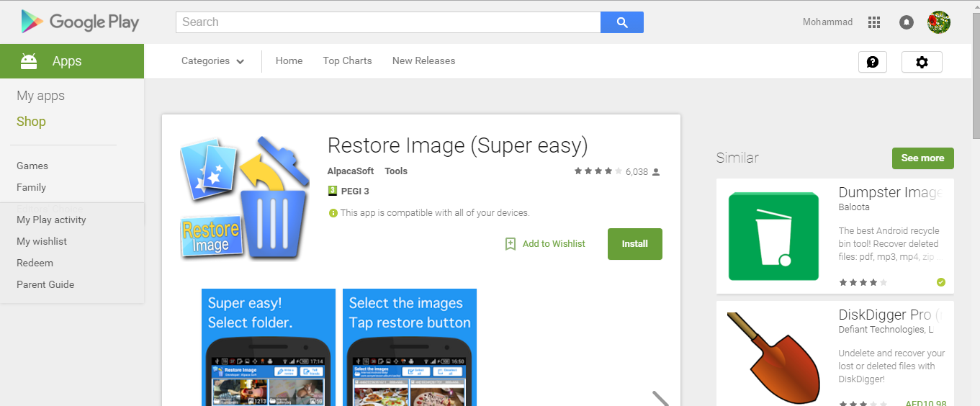Open the notifications bell icon
Image resolution: width=980 pixels, height=406 pixels.
tap(907, 22)
